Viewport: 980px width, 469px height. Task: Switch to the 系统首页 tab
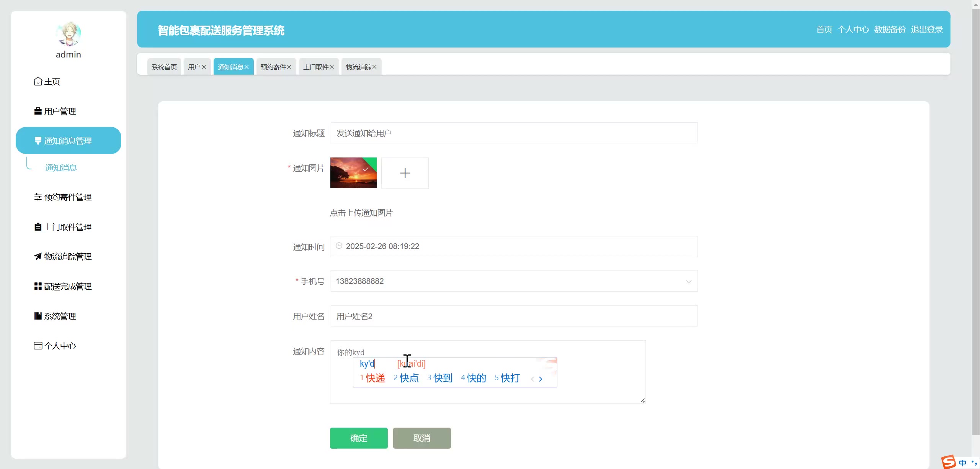(x=164, y=67)
